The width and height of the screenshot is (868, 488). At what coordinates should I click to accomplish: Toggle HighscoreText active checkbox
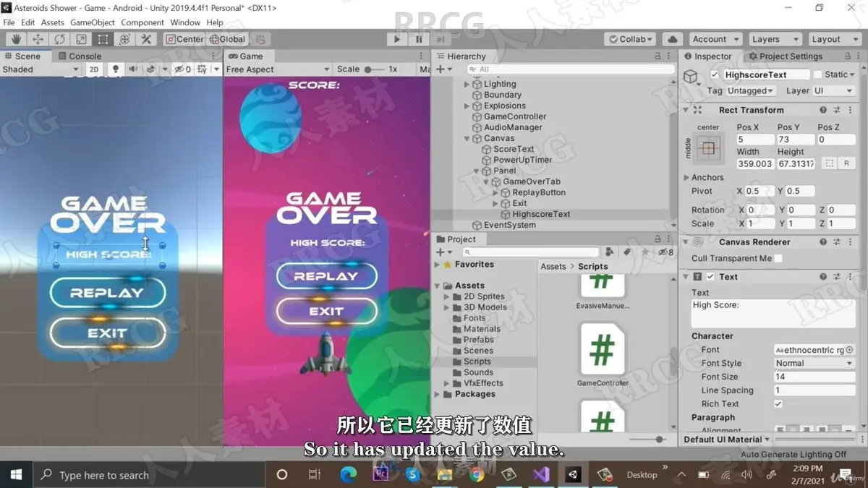tap(715, 74)
